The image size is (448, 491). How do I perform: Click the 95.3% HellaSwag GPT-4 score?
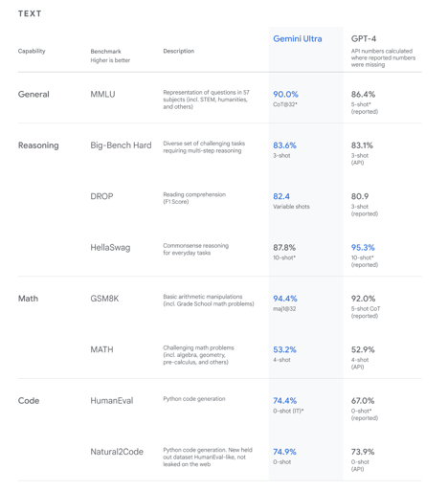coord(363,248)
